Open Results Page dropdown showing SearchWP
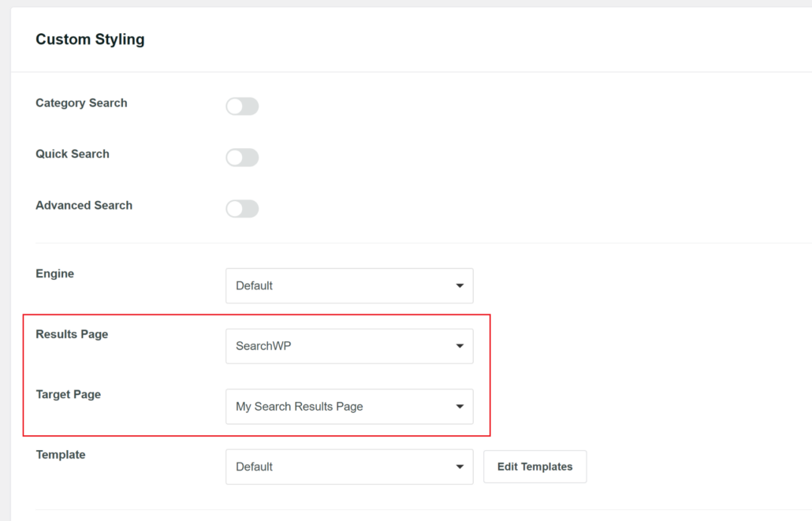Image resolution: width=812 pixels, height=521 pixels. coord(349,346)
